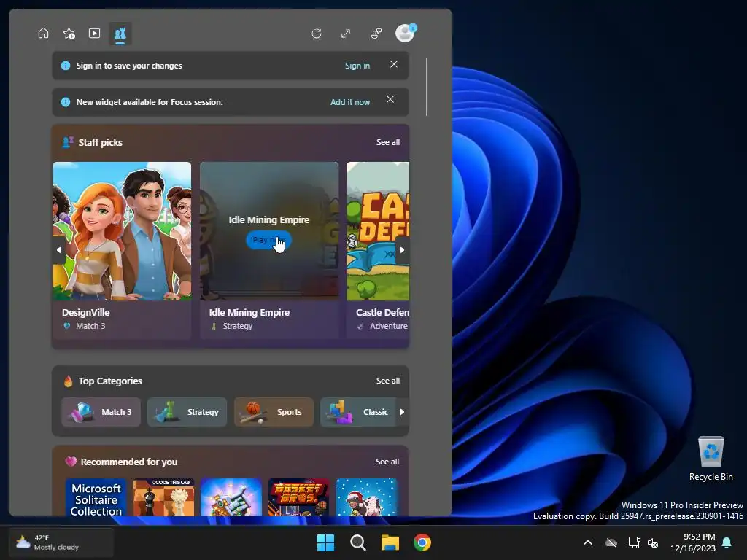This screenshot has height=560, width=747.
Task: Open the chess game by CodeThisLab
Action: click(x=163, y=497)
